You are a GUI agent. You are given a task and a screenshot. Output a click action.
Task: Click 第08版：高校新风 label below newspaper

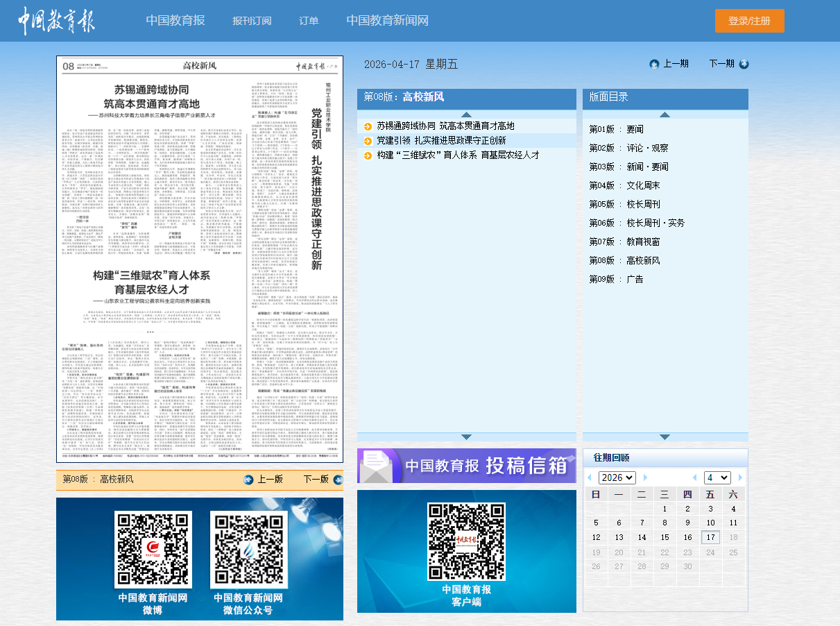pyautogui.click(x=98, y=479)
